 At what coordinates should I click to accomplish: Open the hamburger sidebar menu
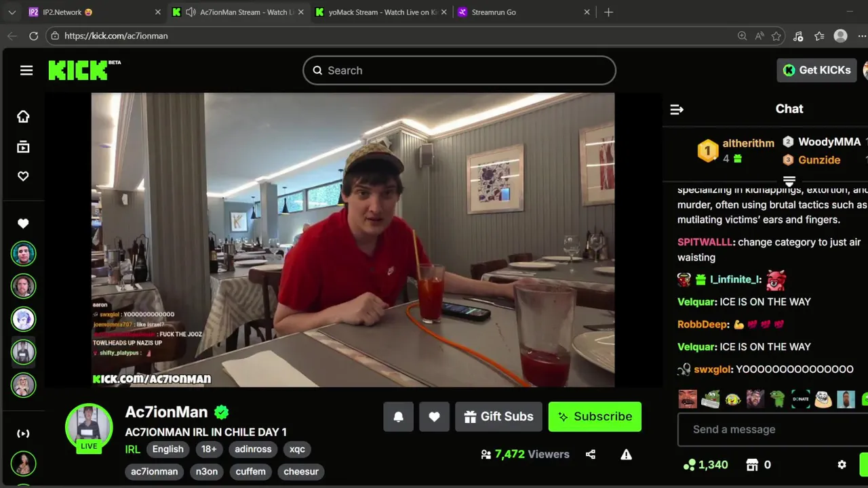tap(26, 70)
